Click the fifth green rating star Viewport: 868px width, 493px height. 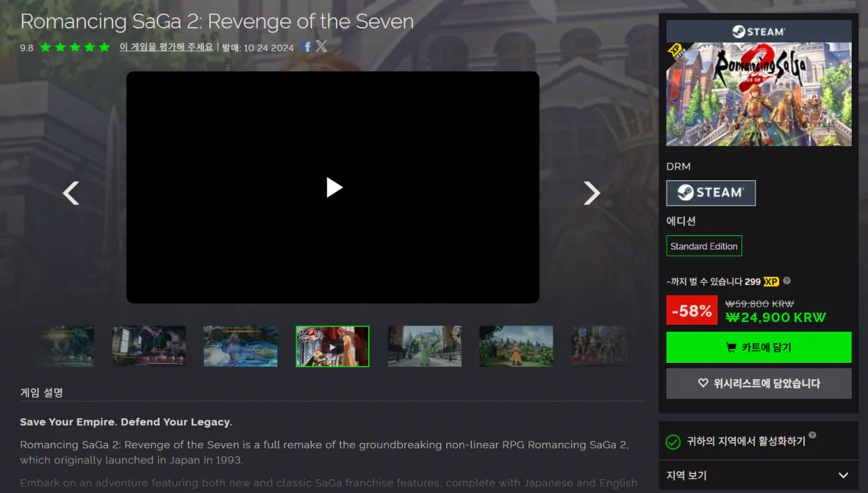click(x=104, y=47)
